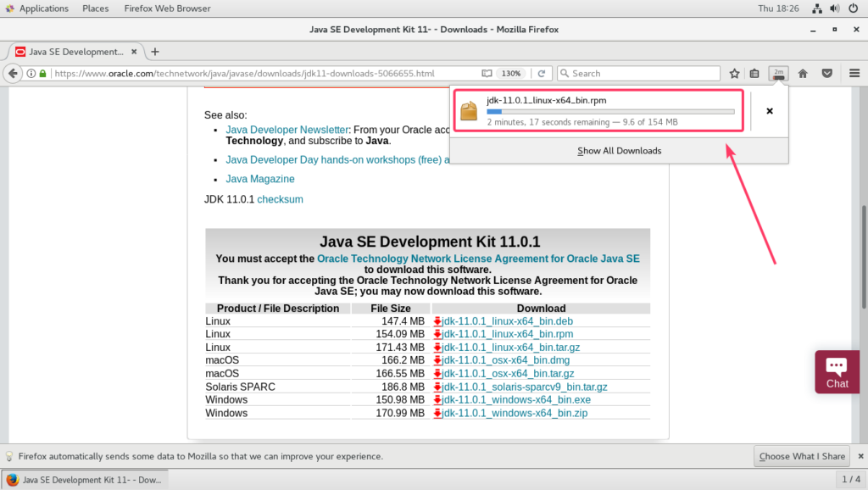Download jdk-11.0.1_windows-x64_bin.zip
Viewport: 868px width, 490px height.
point(515,413)
